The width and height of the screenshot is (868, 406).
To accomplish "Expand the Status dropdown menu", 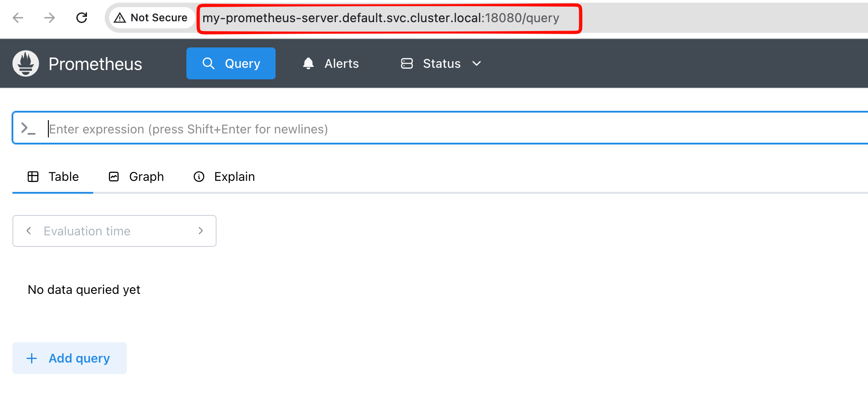I will (x=441, y=63).
